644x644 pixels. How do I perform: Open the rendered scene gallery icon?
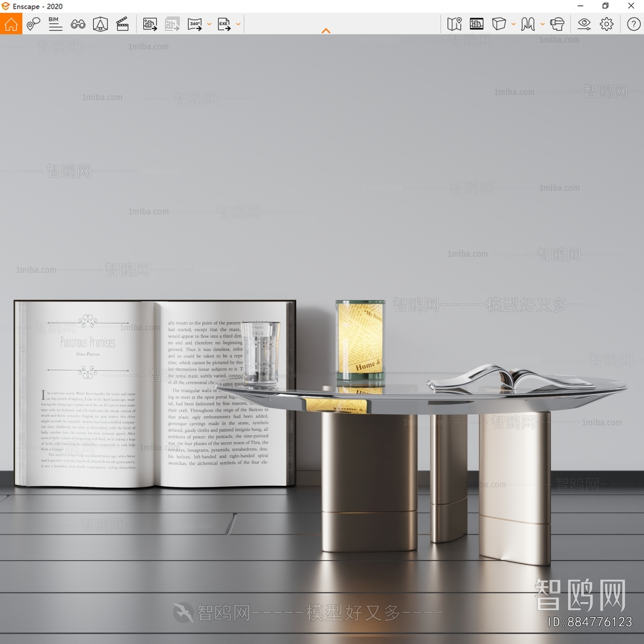[476, 24]
